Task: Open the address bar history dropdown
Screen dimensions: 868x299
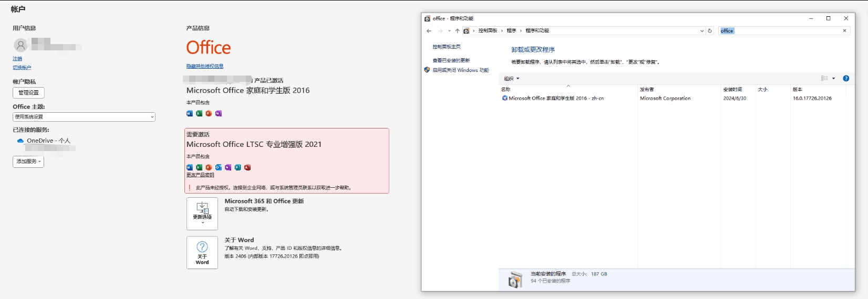Action: pyautogui.click(x=702, y=31)
